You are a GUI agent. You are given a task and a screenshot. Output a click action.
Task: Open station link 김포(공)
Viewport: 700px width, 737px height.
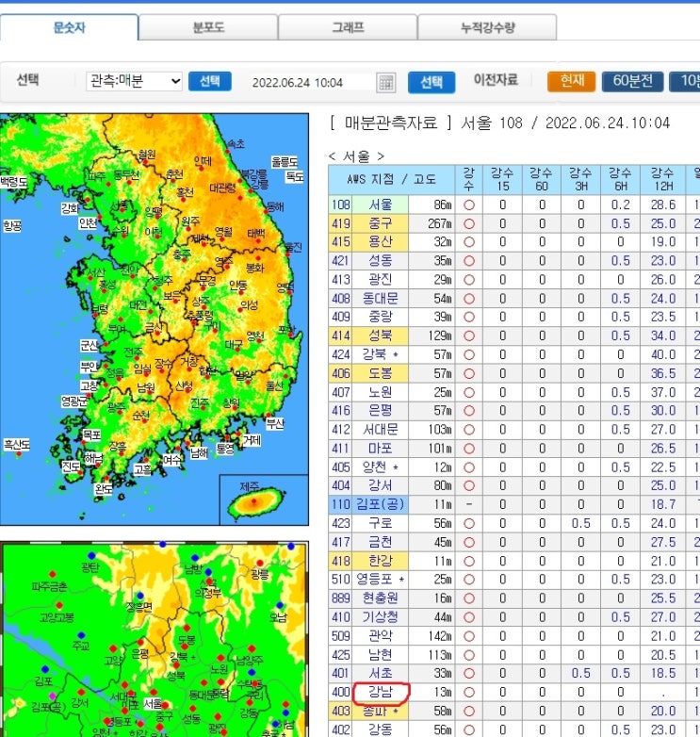point(380,504)
